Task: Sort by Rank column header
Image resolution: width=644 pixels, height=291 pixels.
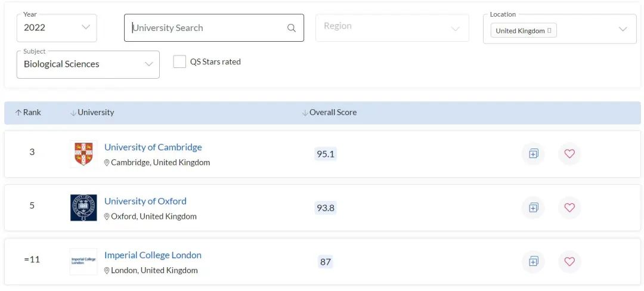Action: 28,113
